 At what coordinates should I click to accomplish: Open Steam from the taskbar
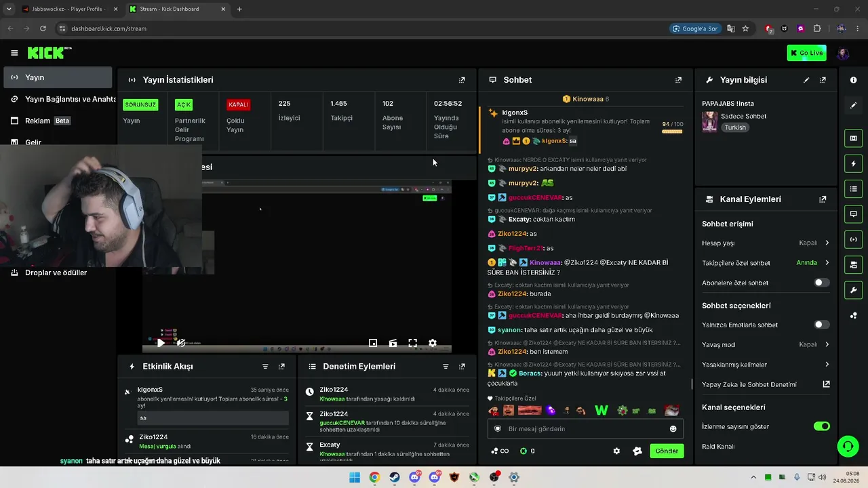coord(394,477)
